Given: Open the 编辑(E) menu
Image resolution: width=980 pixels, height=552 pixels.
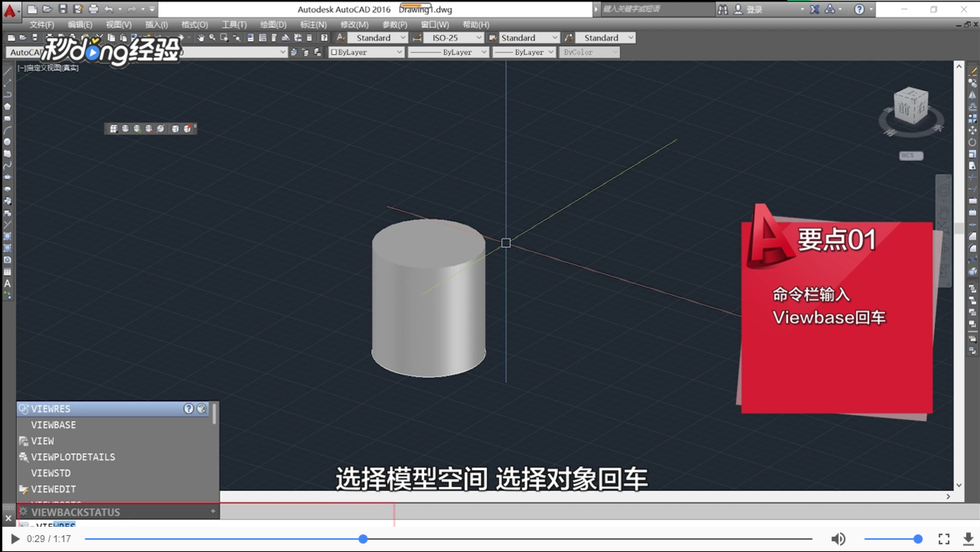Looking at the screenshot, I should tap(80, 24).
